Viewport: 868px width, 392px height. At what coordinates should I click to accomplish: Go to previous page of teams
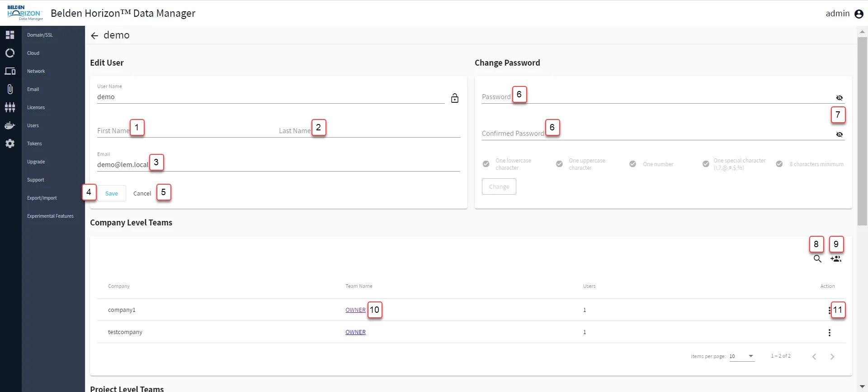pos(814,357)
